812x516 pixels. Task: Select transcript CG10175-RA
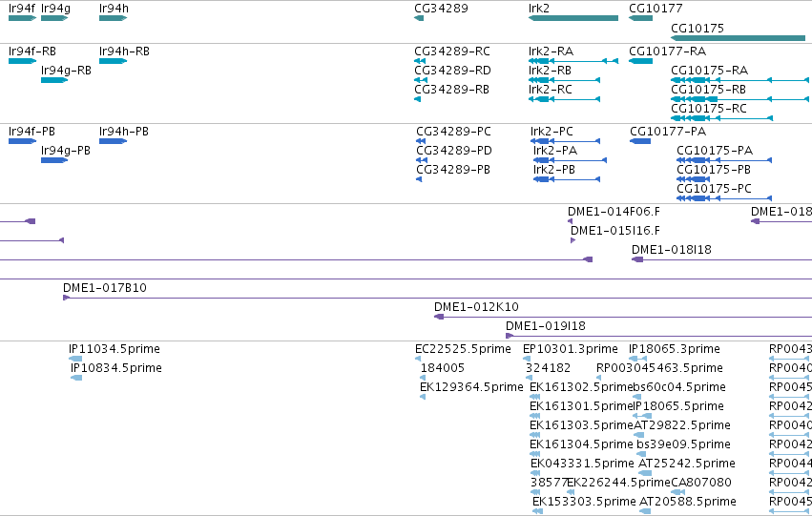pos(740,80)
